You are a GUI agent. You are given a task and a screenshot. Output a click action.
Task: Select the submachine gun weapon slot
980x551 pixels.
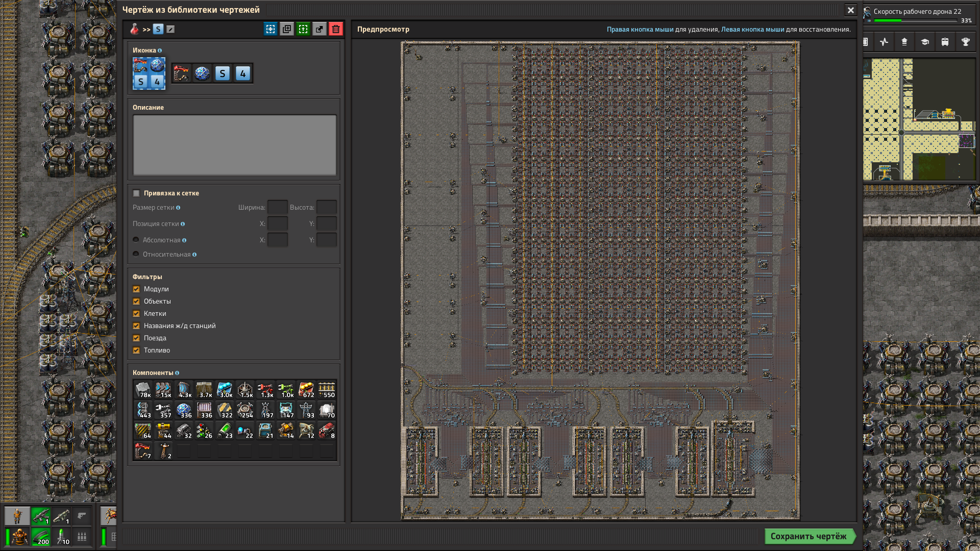tap(41, 516)
